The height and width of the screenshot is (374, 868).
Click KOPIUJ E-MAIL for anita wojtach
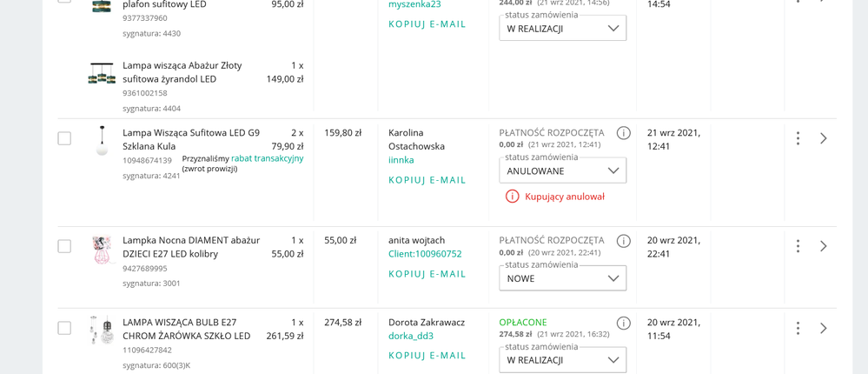pyautogui.click(x=427, y=274)
